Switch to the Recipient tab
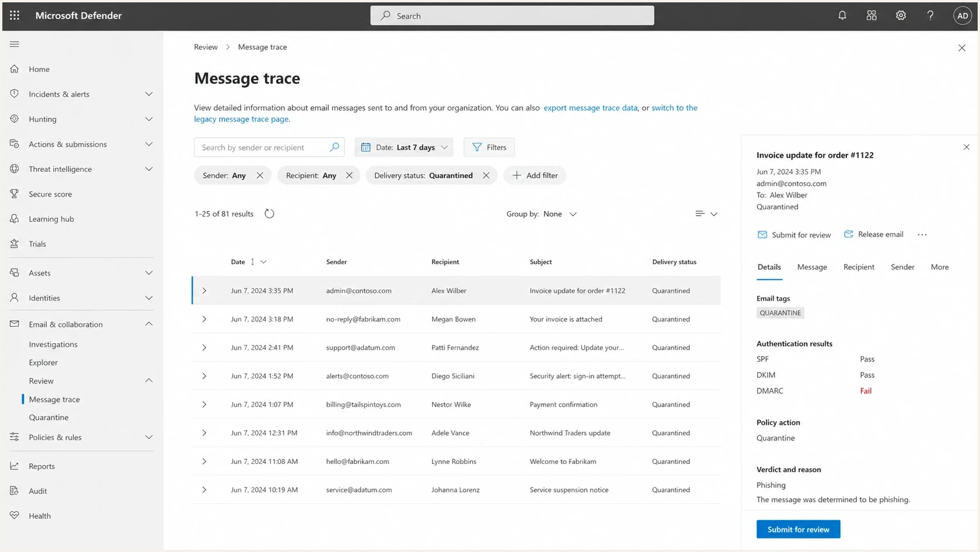This screenshot has height=552, width=980. coord(859,267)
